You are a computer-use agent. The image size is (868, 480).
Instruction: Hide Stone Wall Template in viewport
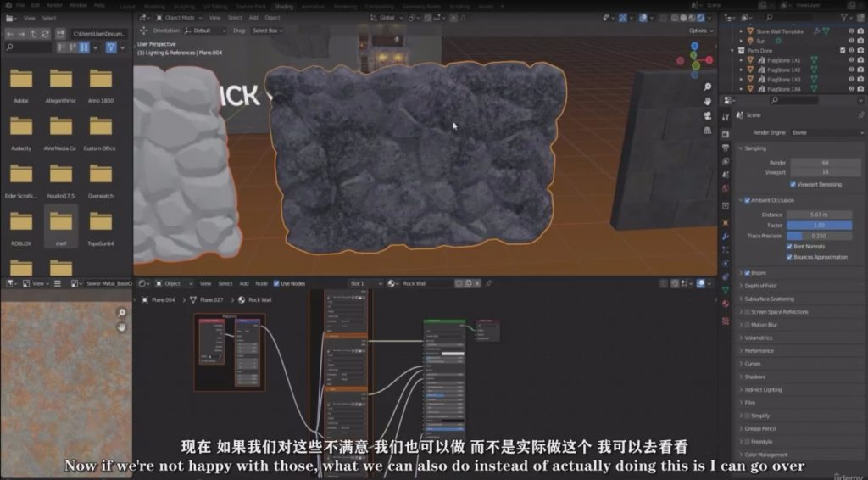pos(851,31)
